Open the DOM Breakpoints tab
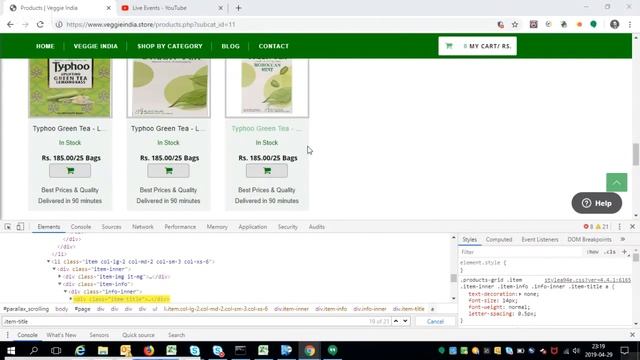Image resolution: width=640 pixels, height=360 pixels. click(x=589, y=240)
